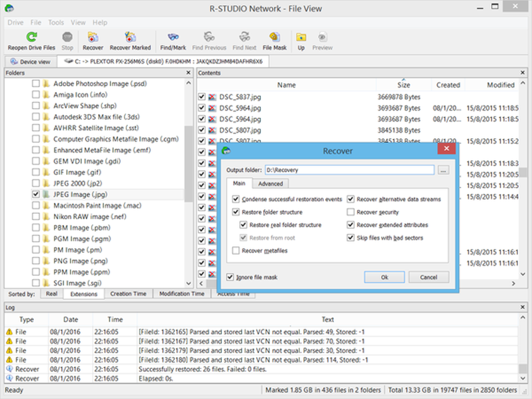Sort folders by Real

[x=52, y=294]
